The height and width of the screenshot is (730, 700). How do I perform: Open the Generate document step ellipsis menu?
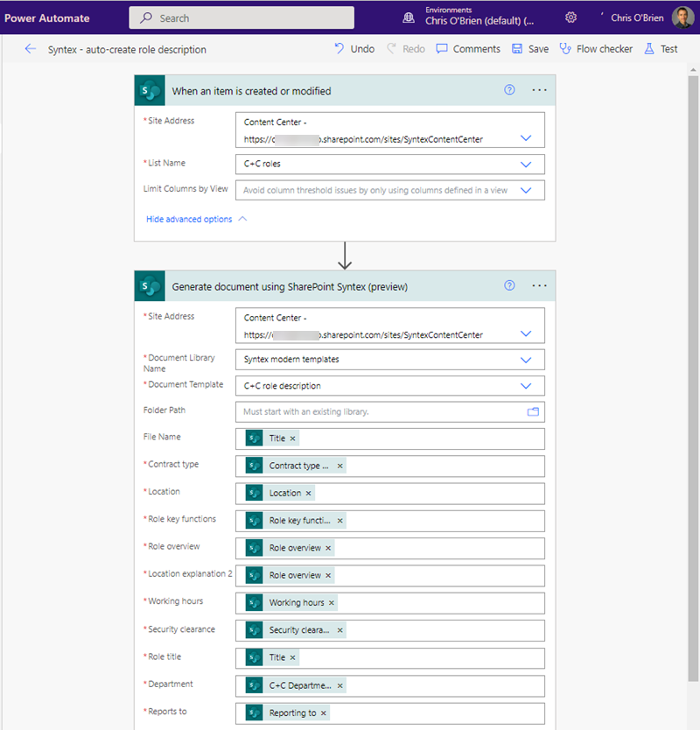[539, 285]
